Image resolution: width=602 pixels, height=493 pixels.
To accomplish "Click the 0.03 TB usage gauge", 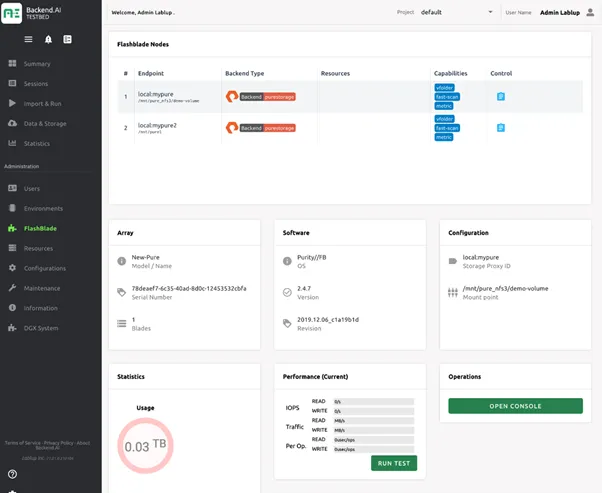I will 145,445.
